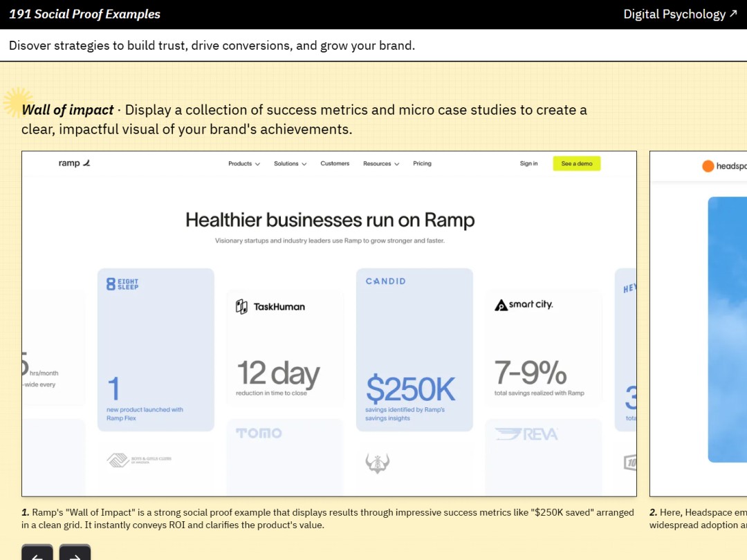Expand the Products dropdown in Ramp nav

pyautogui.click(x=244, y=163)
